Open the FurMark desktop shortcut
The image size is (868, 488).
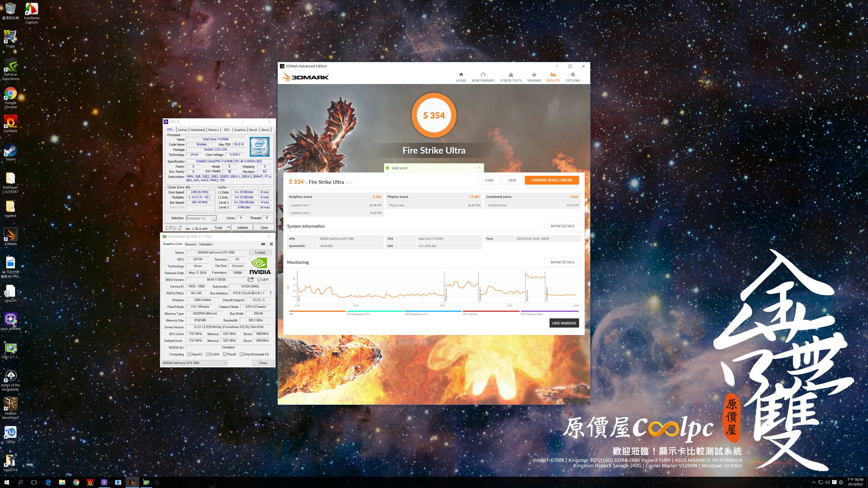(10, 124)
